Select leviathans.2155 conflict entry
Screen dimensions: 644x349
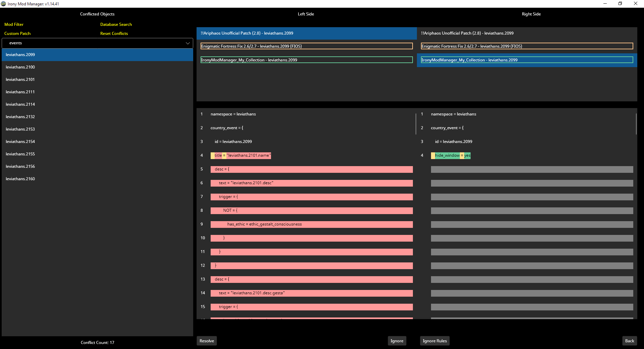(x=97, y=154)
